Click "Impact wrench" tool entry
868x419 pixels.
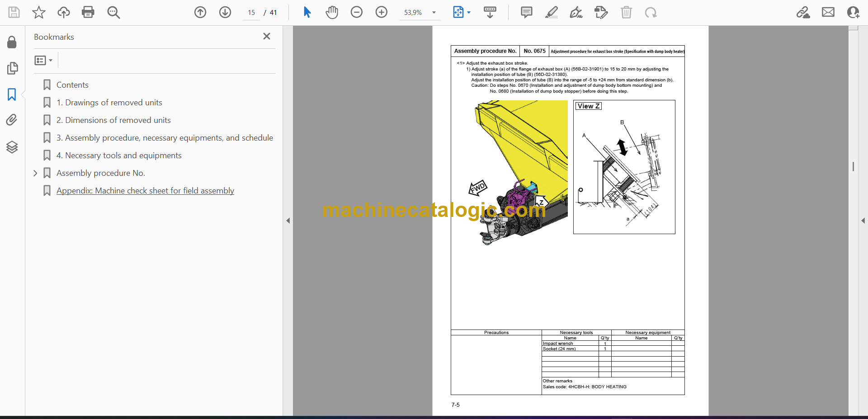click(x=558, y=344)
